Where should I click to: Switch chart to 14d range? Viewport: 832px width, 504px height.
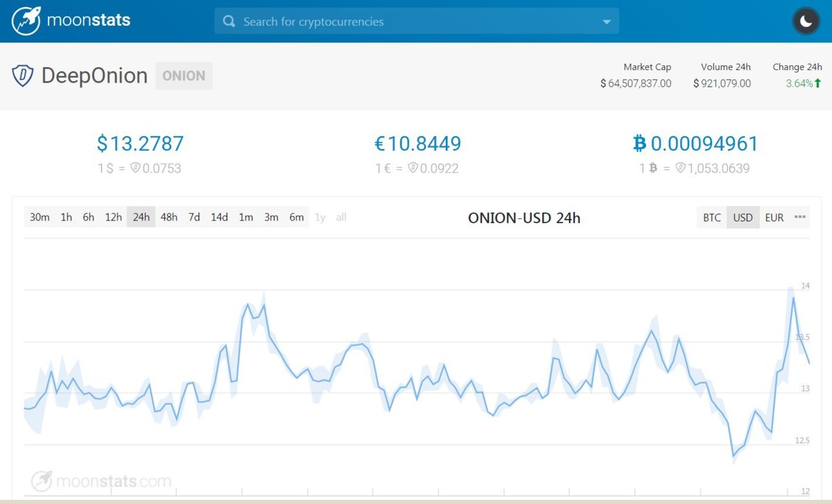tap(219, 217)
